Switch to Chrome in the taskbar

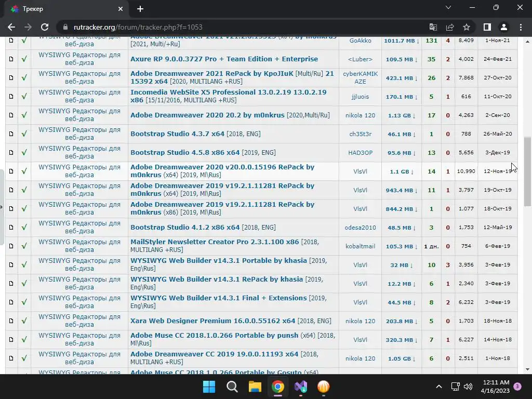coord(278,387)
